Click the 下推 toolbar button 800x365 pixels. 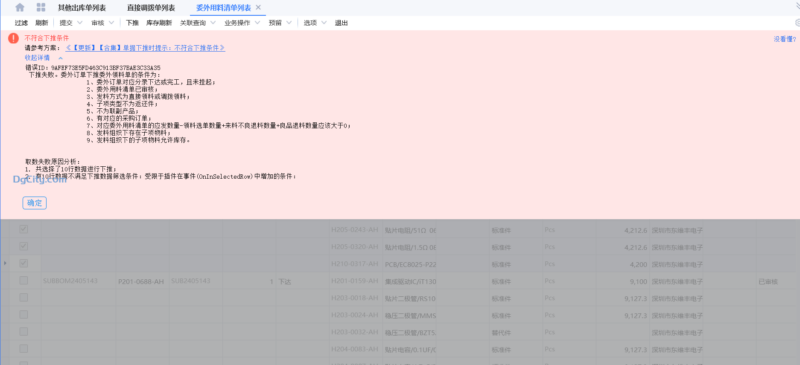[x=132, y=23]
